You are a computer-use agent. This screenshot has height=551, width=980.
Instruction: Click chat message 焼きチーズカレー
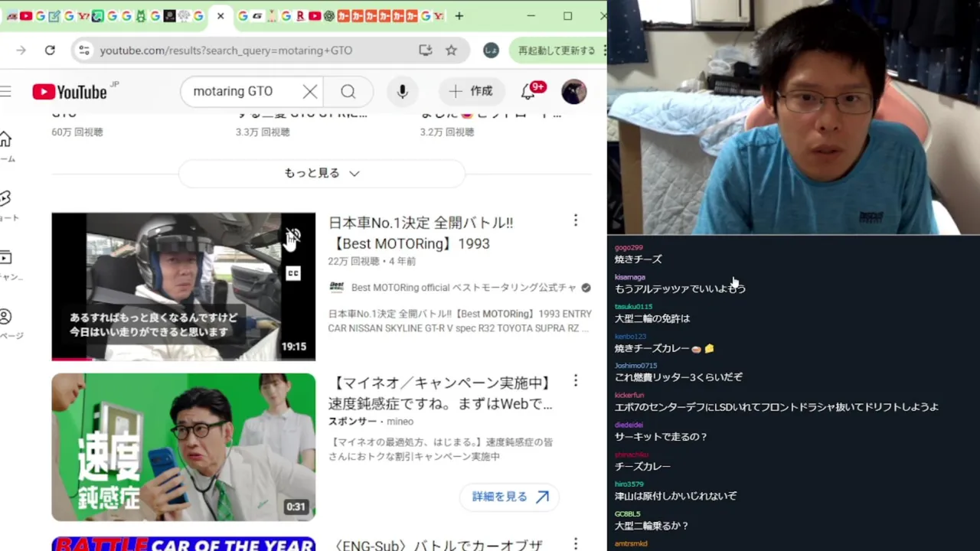coord(664,348)
